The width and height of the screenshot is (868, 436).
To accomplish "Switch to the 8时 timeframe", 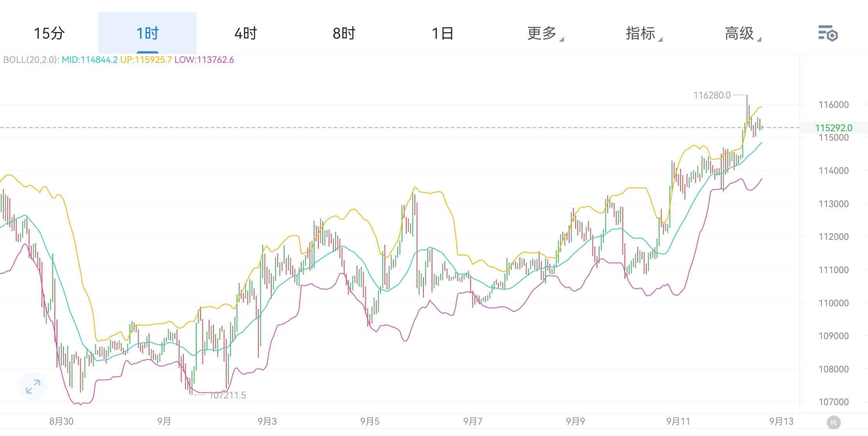I will click(344, 34).
